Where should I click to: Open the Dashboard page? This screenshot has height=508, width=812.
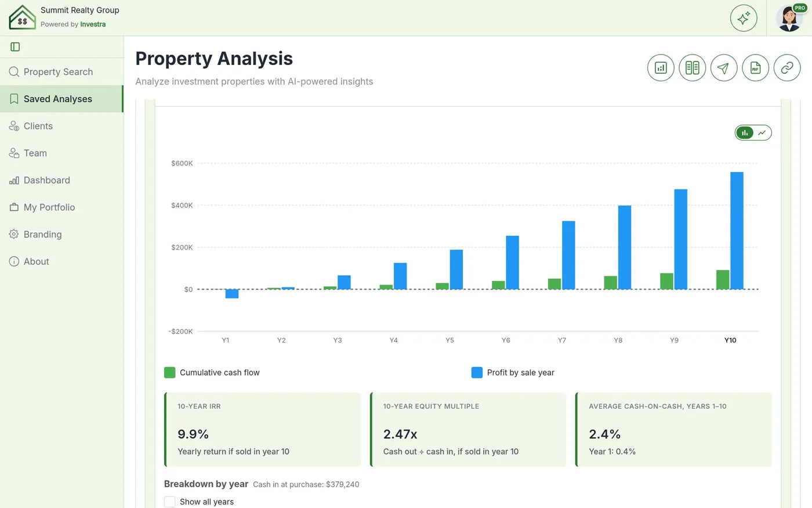click(x=61, y=181)
